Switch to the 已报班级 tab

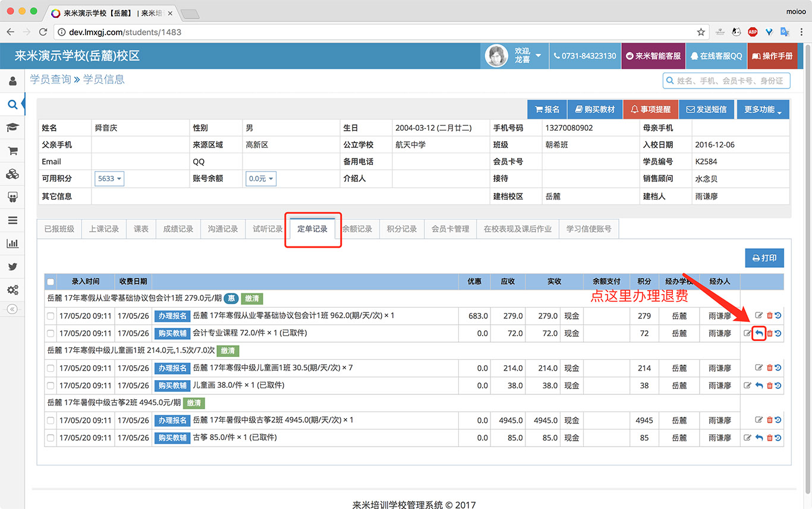[59, 228]
